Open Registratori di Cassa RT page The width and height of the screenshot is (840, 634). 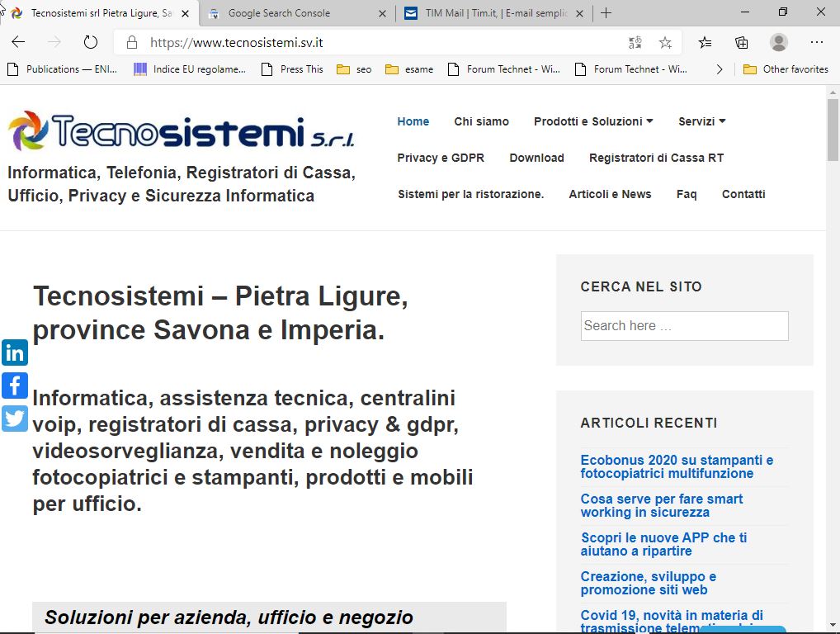pyautogui.click(x=656, y=158)
